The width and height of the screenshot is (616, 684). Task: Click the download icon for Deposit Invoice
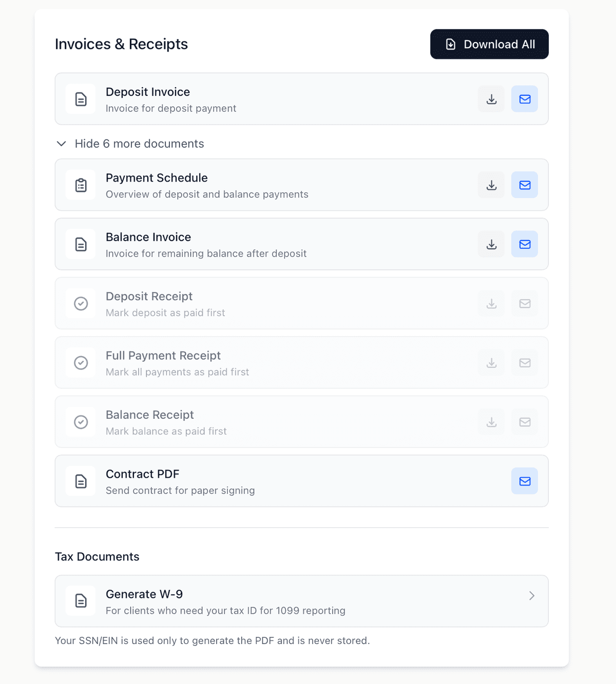point(491,99)
